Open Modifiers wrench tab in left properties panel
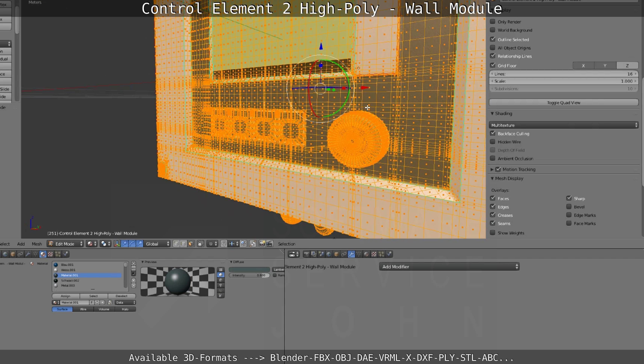 [28, 254]
